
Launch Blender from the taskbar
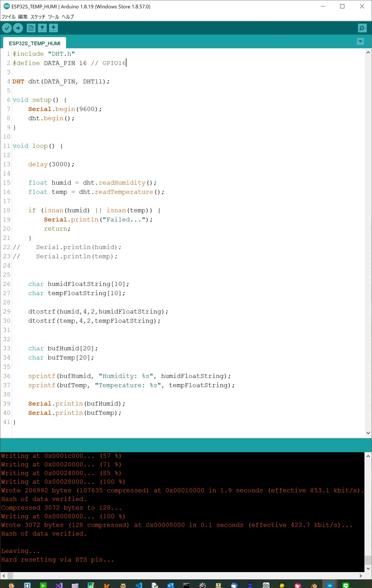pyautogui.click(x=314, y=585)
